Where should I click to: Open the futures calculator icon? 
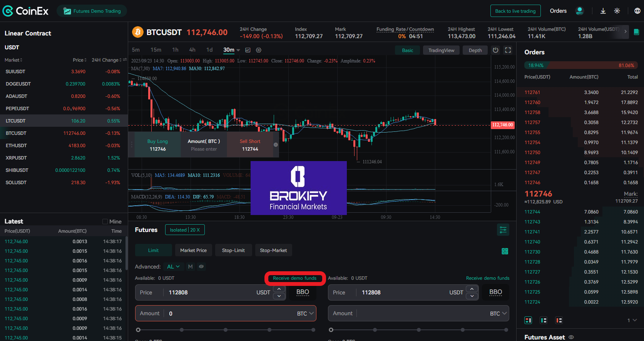(x=505, y=251)
